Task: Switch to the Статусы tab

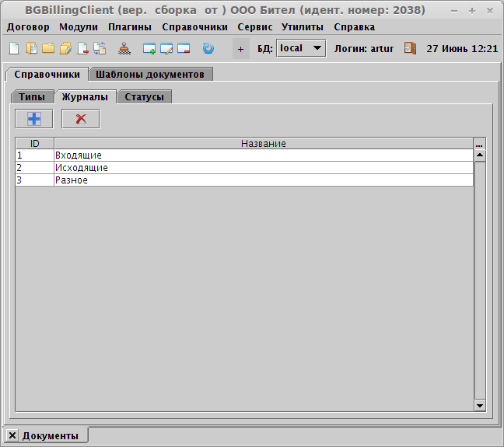Action: coord(144,97)
